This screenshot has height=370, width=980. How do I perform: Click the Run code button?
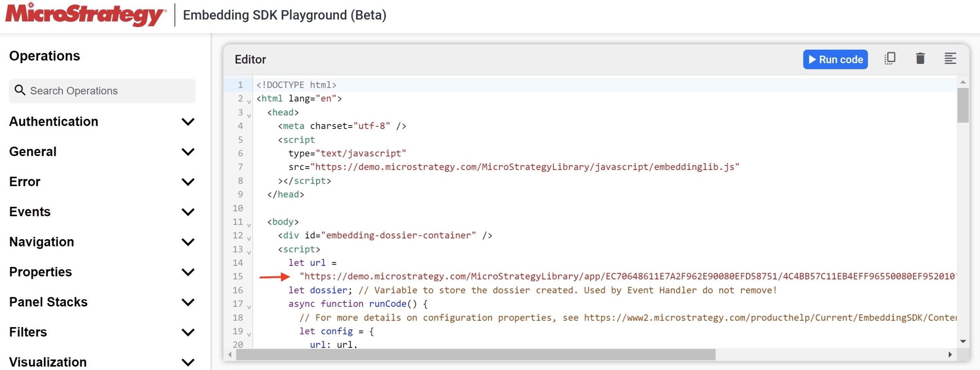pos(835,59)
